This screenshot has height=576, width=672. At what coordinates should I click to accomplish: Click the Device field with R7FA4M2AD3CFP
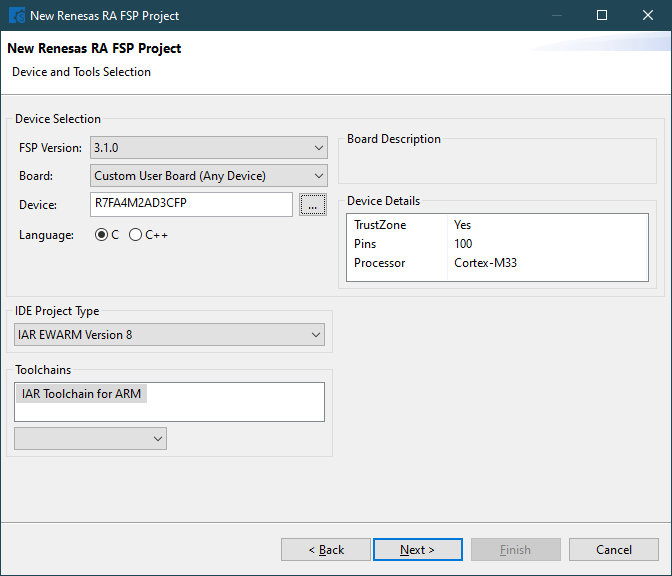click(191, 204)
